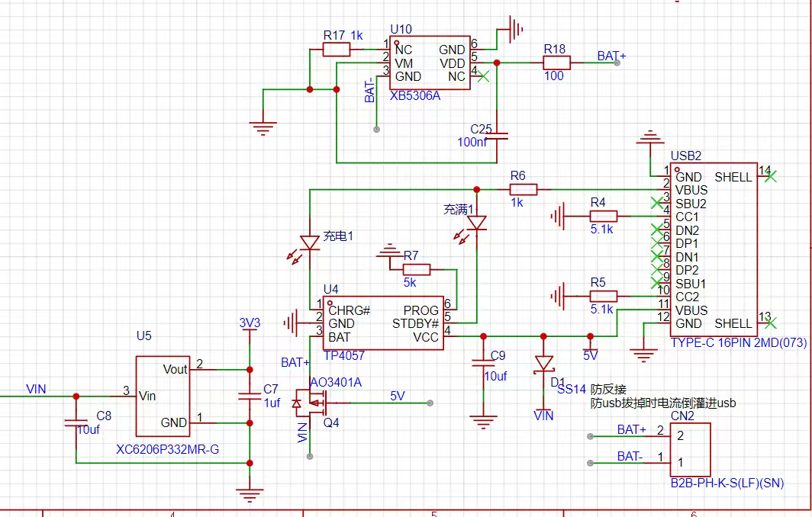Click the 5V net label at Q4 gate
This screenshot has height=517, width=812.
pyautogui.click(x=397, y=396)
